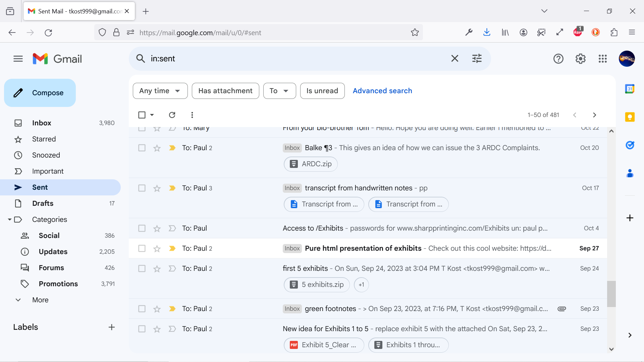The height and width of the screenshot is (362, 644).
Task: Open the 'To' filter dropdown
Action: 279,91
